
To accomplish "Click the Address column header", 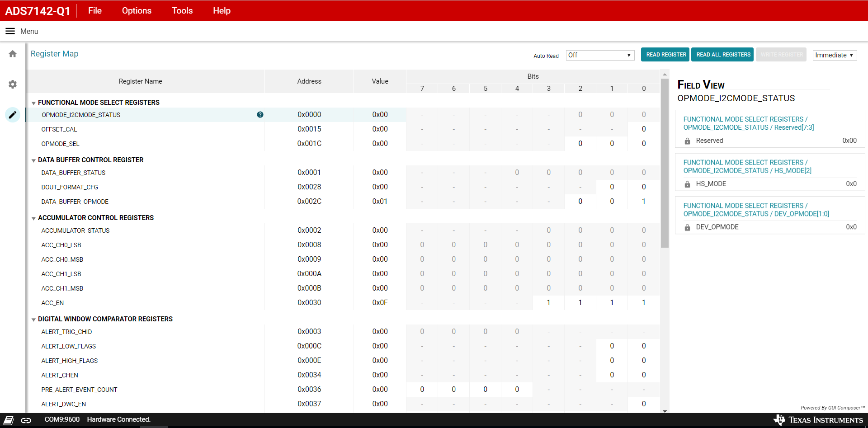I will (309, 81).
